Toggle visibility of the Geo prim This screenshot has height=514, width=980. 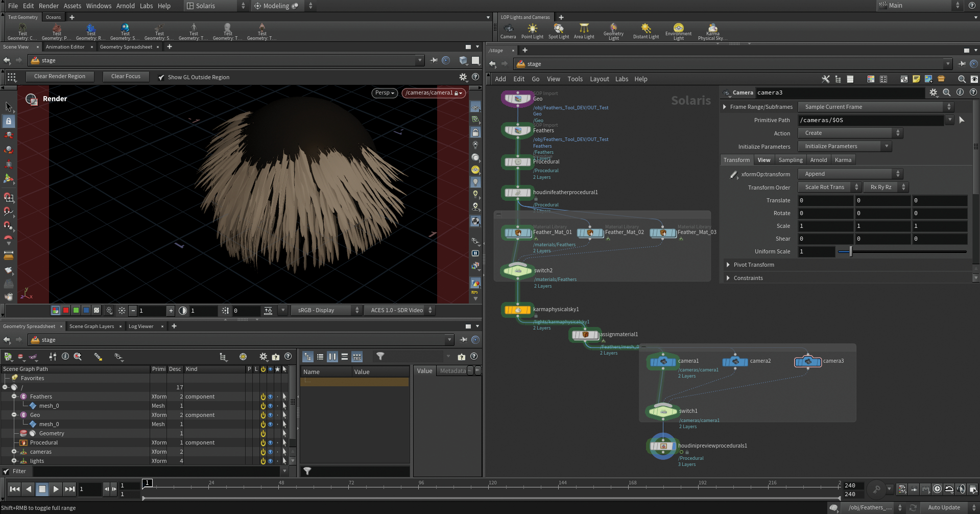[270, 415]
